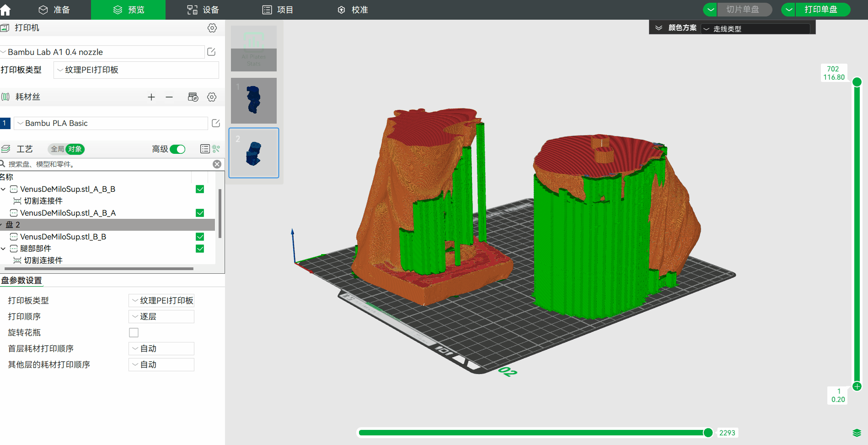Uncheck printable box for VenusDeMiloSup.stl_A_B_A
Screen dimensions: 868x445
click(x=200, y=213)
